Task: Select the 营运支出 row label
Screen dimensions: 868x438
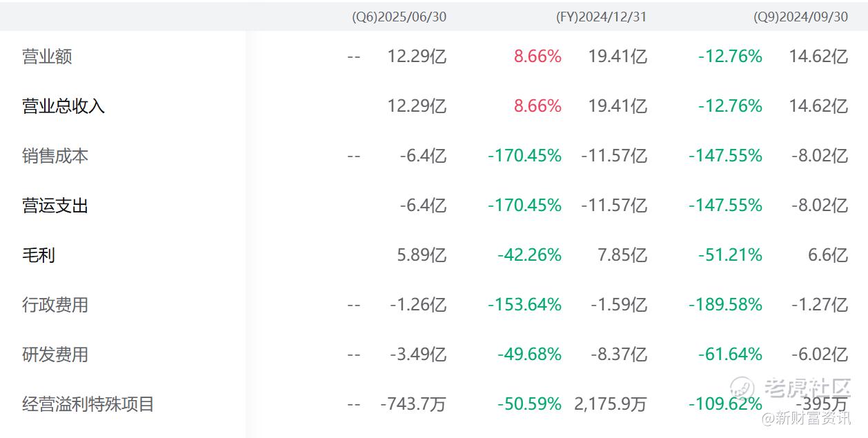Action: [55, 206]
